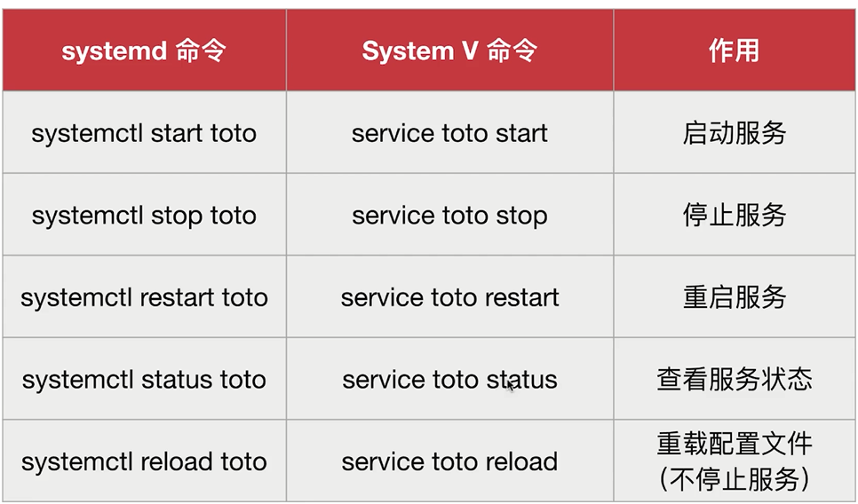Click the '(不停止服务)' text line
Screen dimensions: 858x504
(x=735, y=479)
